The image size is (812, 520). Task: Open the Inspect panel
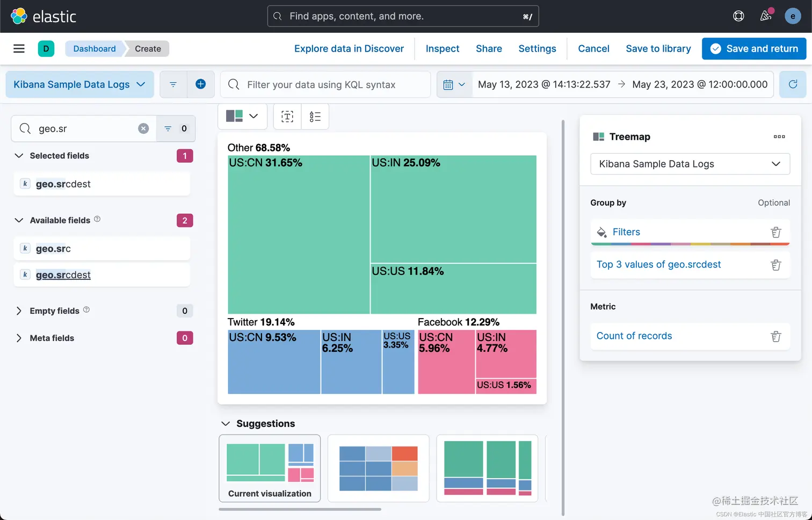click(443, 49)
